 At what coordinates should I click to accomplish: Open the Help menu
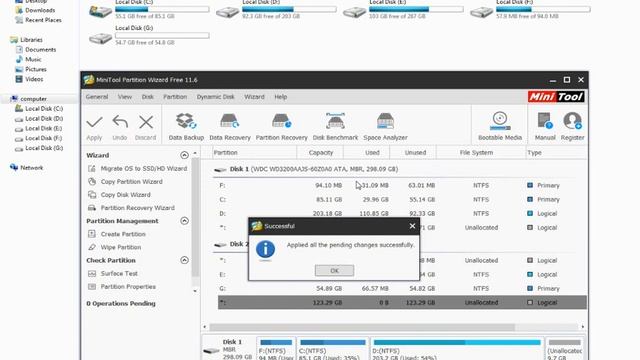tap(280, 97)
